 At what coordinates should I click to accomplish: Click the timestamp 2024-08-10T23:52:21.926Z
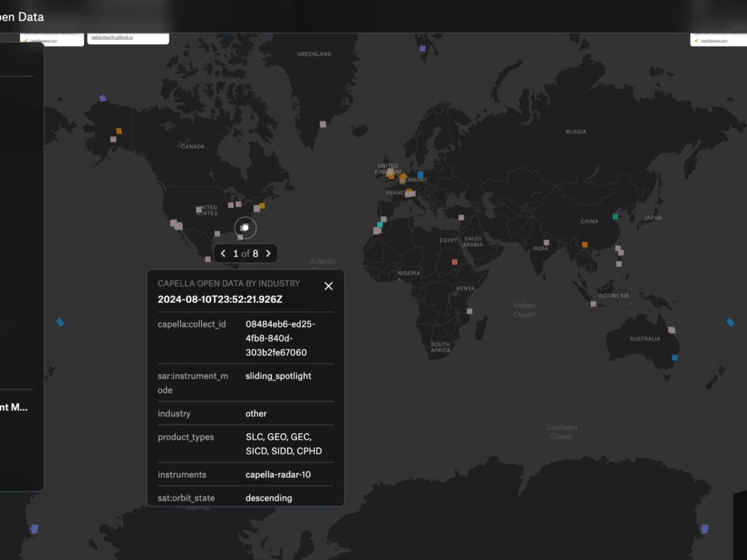(x=220, y=299)
